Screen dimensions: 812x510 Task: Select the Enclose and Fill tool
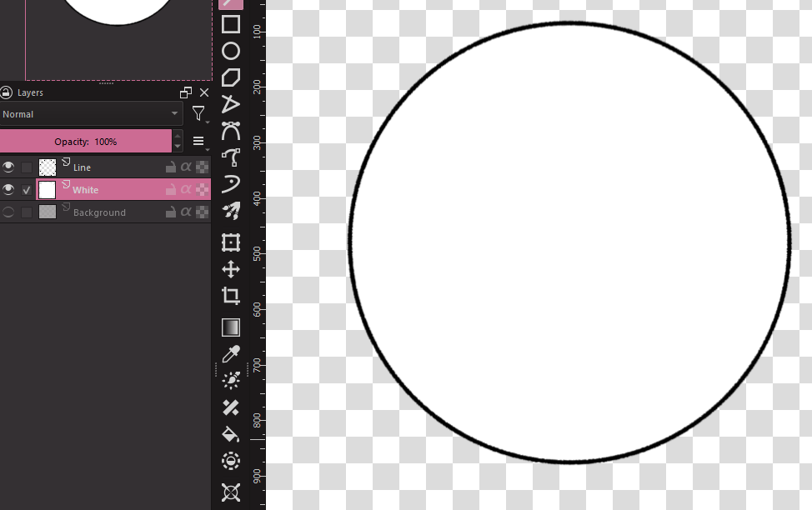coord(231,461)
